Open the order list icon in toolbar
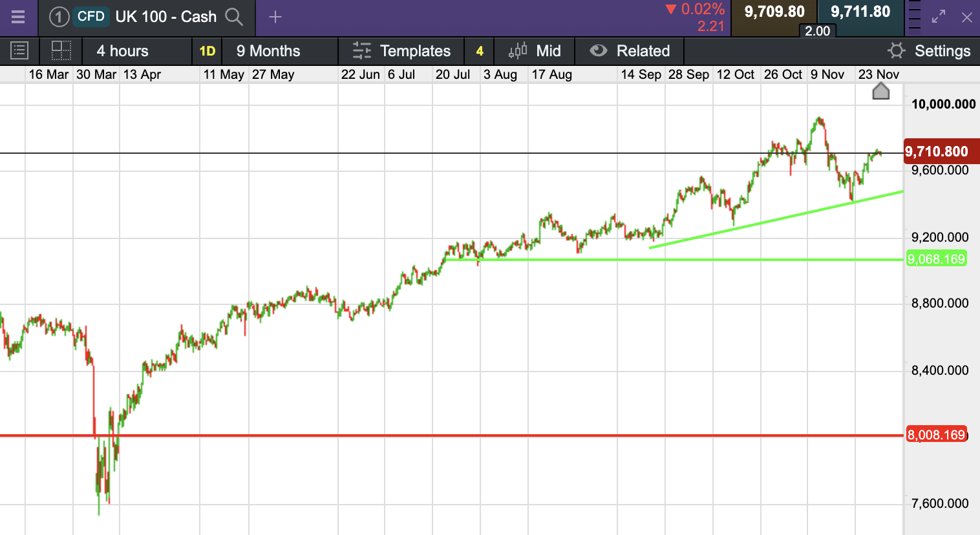 [x=19, y=50]
